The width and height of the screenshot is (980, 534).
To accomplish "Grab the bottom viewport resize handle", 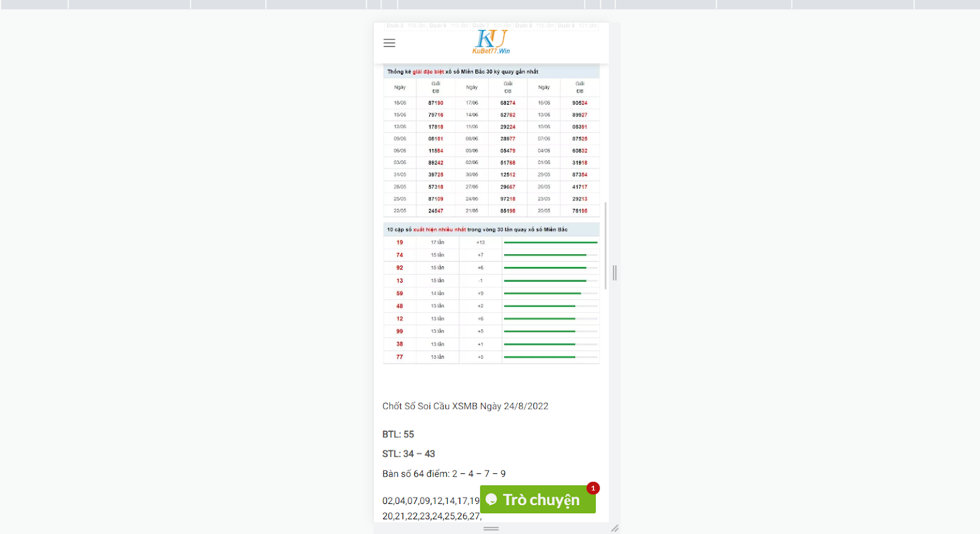I will click(491, 528).
